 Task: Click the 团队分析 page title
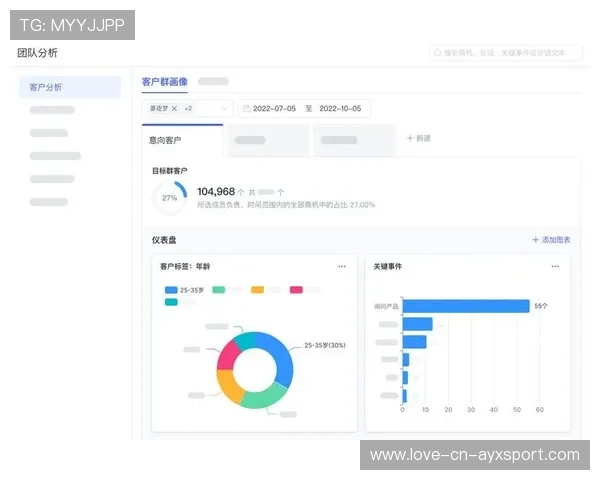click(38, 53)
